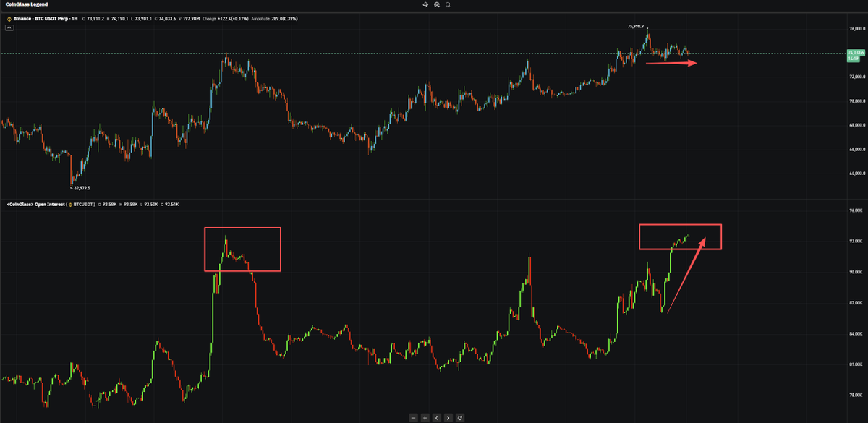The image size is (868, 423).
Task: Zoom out chart with the minus button
Action: click(413, 417)
